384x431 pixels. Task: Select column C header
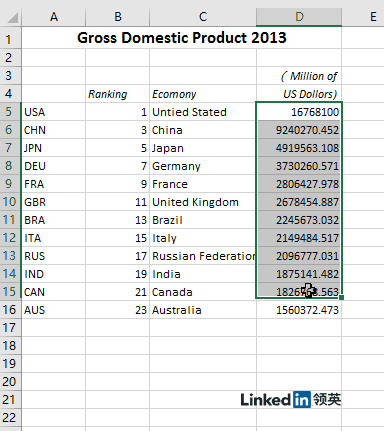click(203, 17)
